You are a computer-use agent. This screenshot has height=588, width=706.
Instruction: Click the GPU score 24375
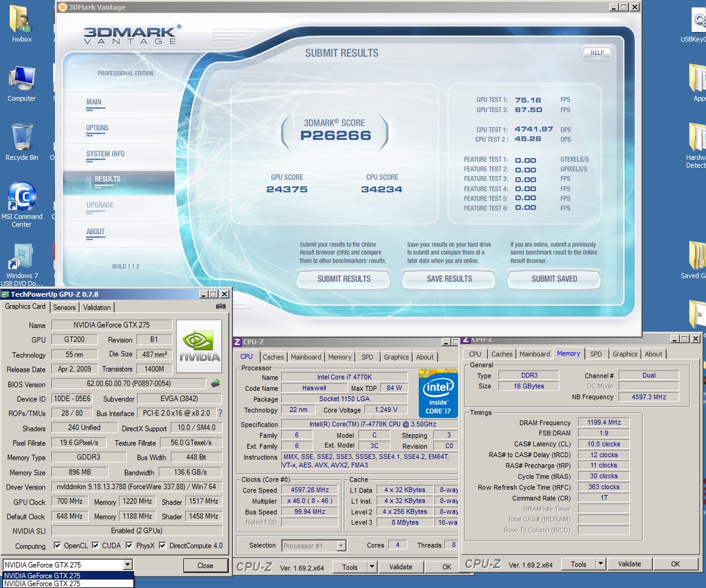287,189
